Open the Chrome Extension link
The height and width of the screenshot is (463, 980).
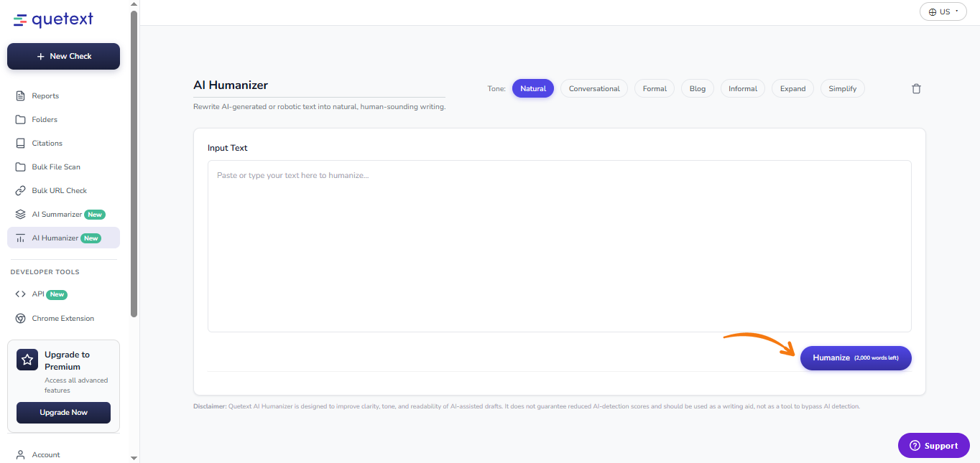(x=63, y=318)
